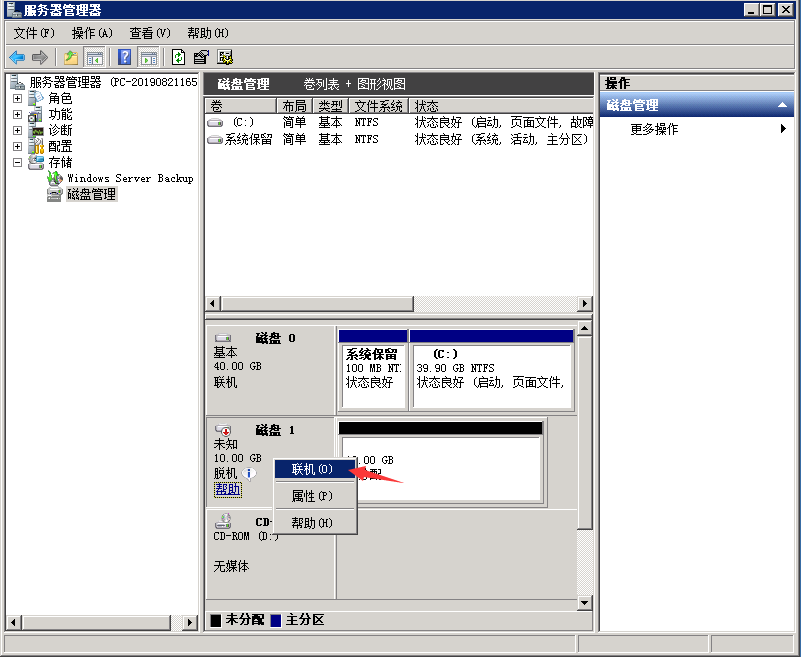This screenshot has height=657, width=801.
Task: Open the 操作(A) menu
Action: point(92,33)
